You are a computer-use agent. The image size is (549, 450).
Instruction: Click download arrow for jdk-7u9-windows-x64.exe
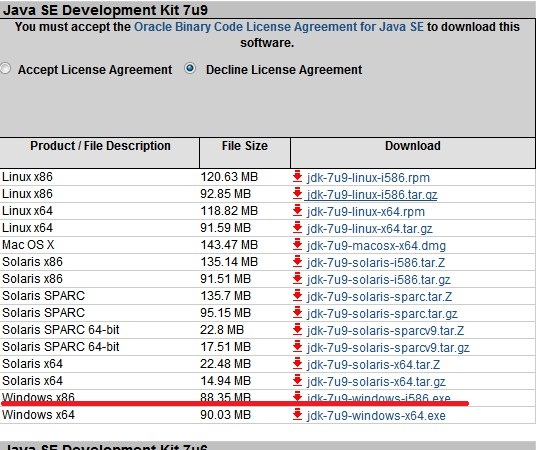[297, 415]
